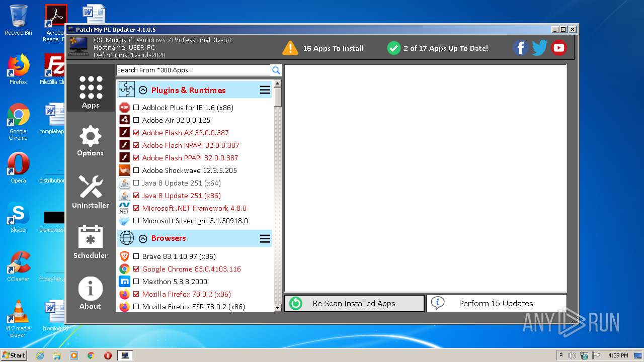Click the Mozilla Firefox ESR icon
Viewport: 644px width, 362px height.
click(124, 307)
